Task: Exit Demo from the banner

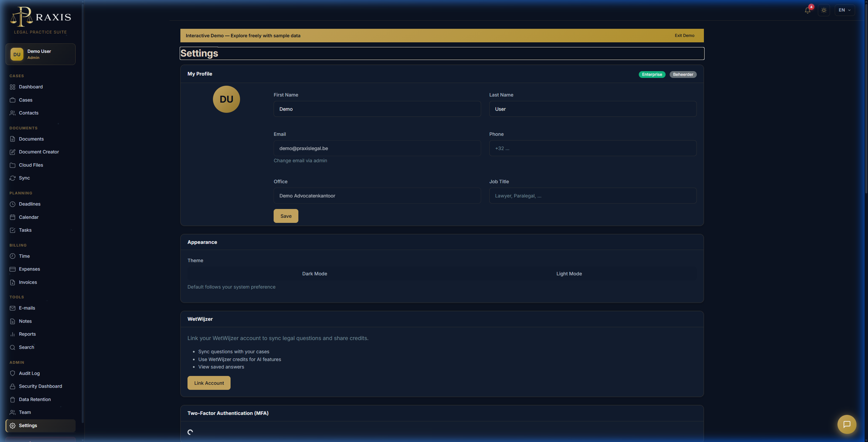Action: point(684,36)
